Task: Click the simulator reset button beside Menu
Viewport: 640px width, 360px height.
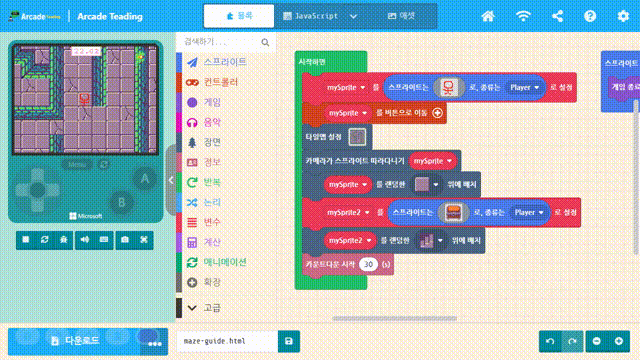Action: [x=104, y=164]
